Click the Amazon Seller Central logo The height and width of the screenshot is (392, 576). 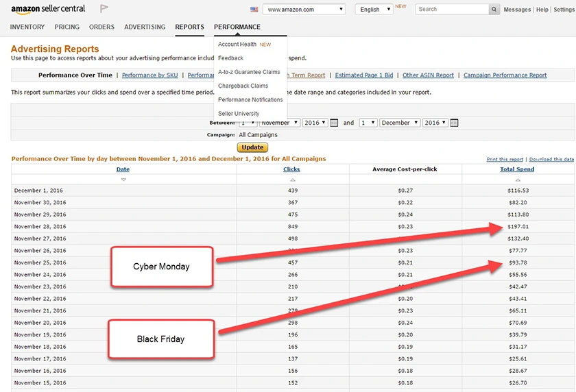click(x=48, y=9)
